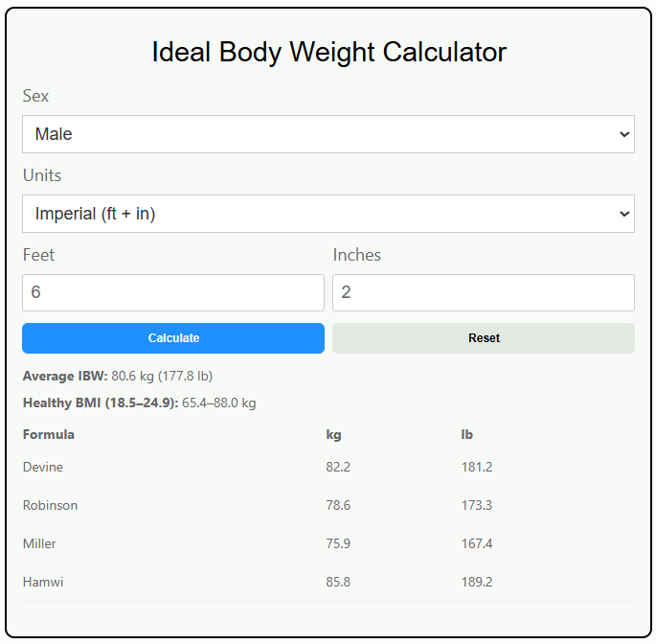Image resolution: width=656 pixels, height=644 pixels.
Task: Select the Formula column header
Action: click(49, 434)
